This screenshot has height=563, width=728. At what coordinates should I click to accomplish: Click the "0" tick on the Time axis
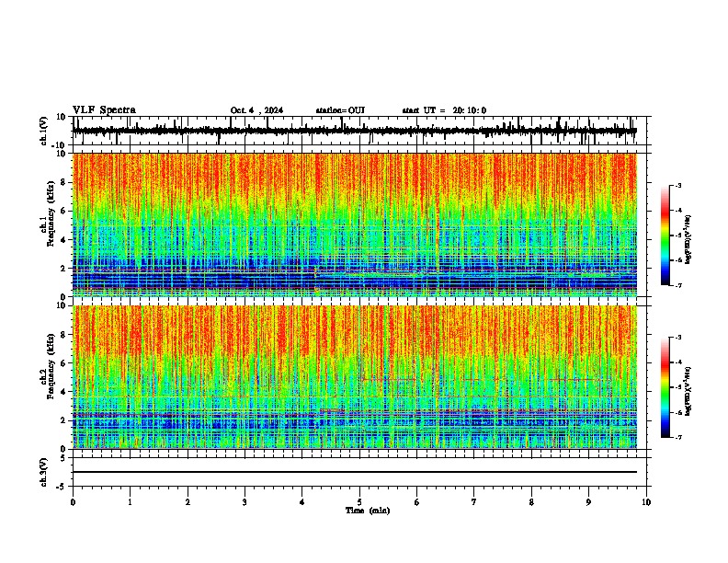click(x=73, y=502)
